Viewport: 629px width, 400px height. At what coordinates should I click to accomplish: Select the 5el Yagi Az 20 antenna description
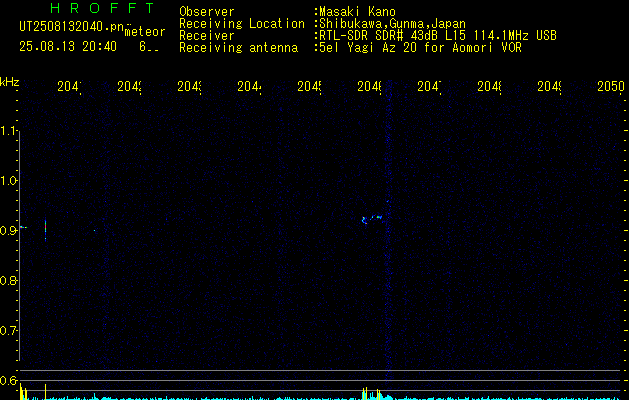click(420, 48)
